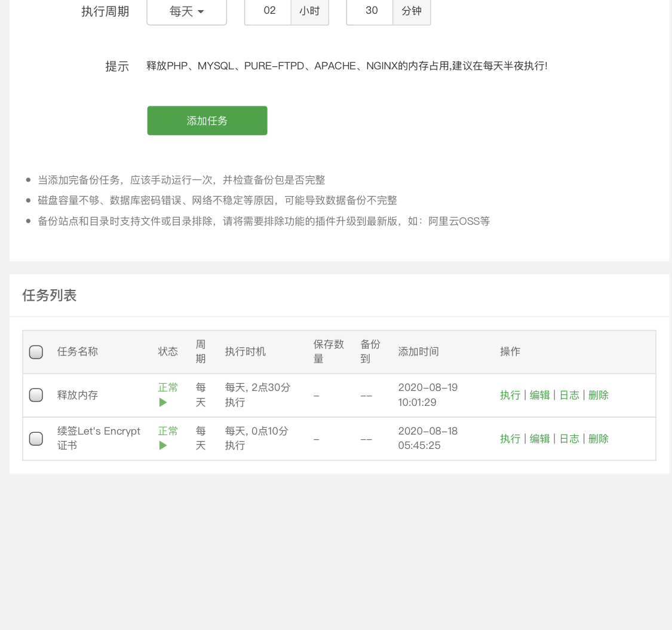The height and width of the screenshot is (630, 672).
Task: Open 日志 for the 释放内存 task
Action: point(569,395)
